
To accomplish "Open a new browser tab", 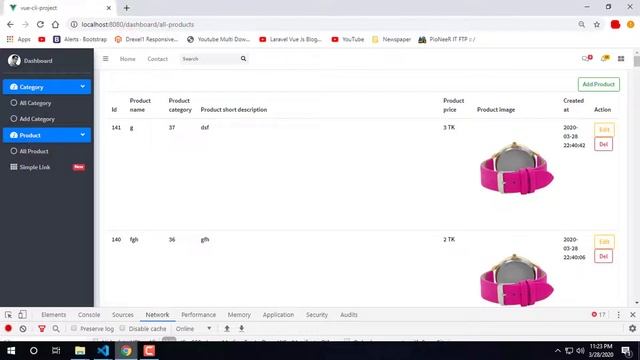I will (127, 8).
